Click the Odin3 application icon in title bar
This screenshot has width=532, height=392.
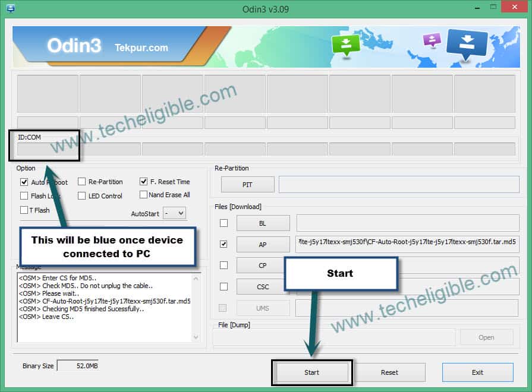10,8
